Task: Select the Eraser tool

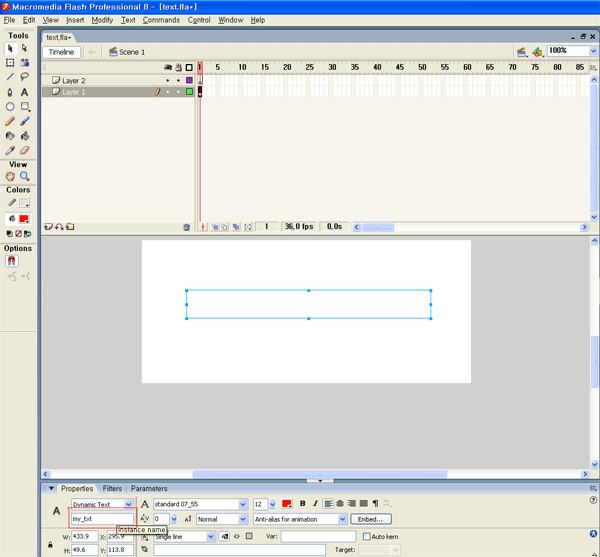Action: (x=25, y=150)
